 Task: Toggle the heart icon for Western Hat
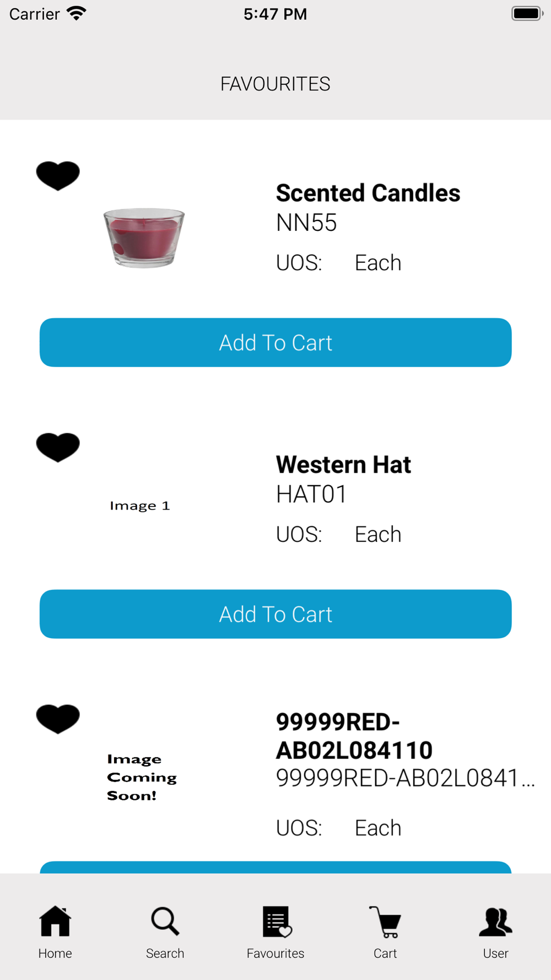[x=58, y=447]
